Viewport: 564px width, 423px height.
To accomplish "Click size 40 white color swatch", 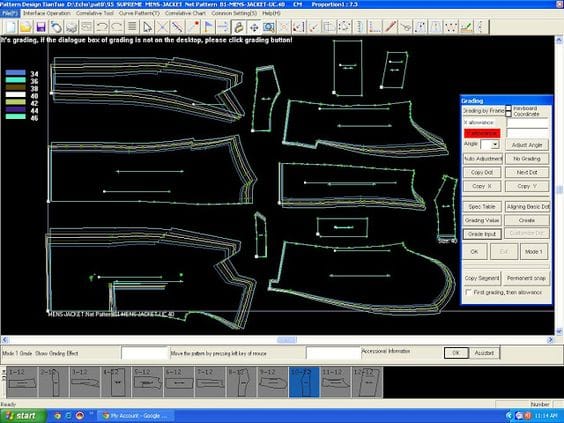I will [15, 95].
